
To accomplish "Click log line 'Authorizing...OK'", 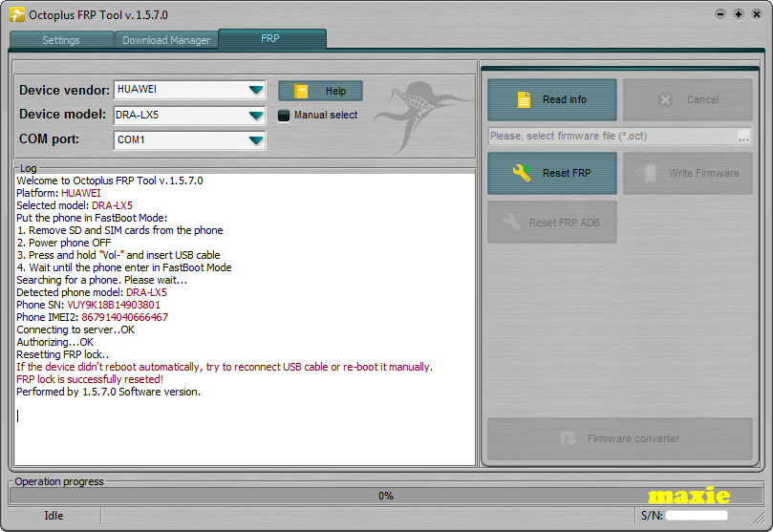I will (54, 342).
